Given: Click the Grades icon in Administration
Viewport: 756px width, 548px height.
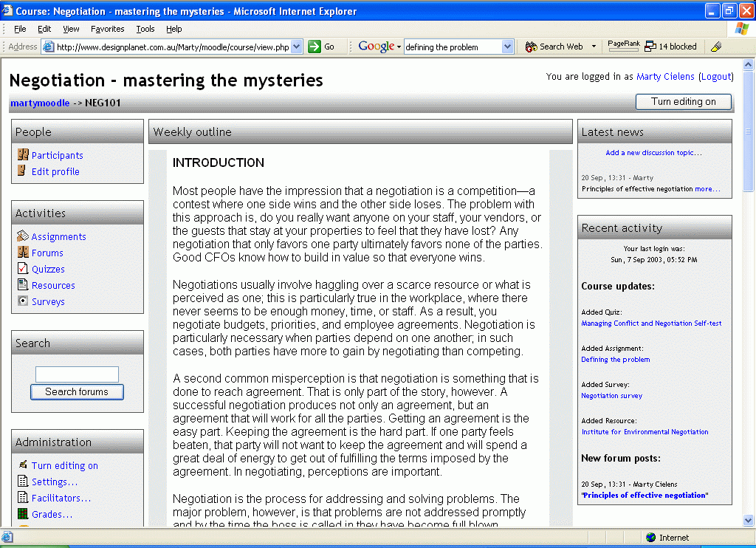Looking at the screenshot, I should click(x=23, y=514).
